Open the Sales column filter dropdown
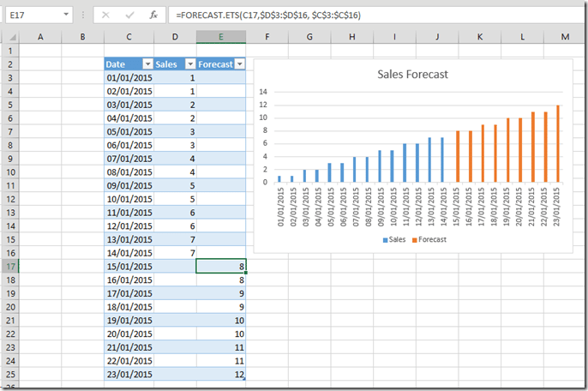 [x=190, y=64]
